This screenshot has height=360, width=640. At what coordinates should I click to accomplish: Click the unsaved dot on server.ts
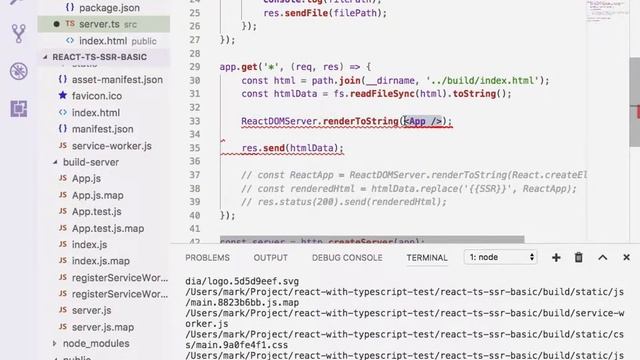click(x=56, y=24)
